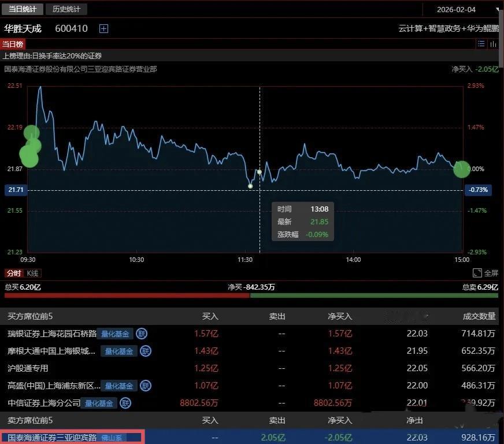Image resolution: width=504 pixels, height=444 pixels.
Task: Select 瑞银证券上海花园石桥路 seat name
Action: (52, 334)
